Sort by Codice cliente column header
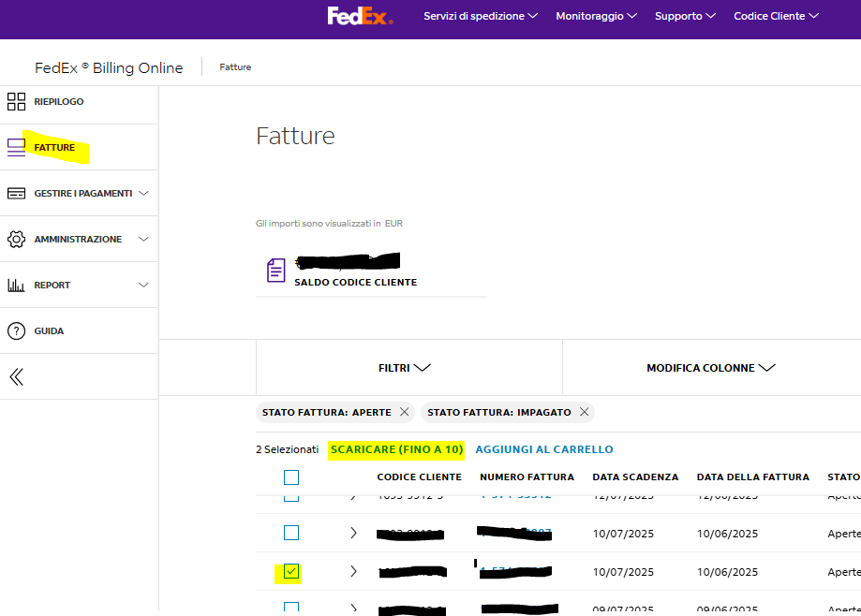Image resolution: width=861 pixels, height=616 pixels. point(419,477)
